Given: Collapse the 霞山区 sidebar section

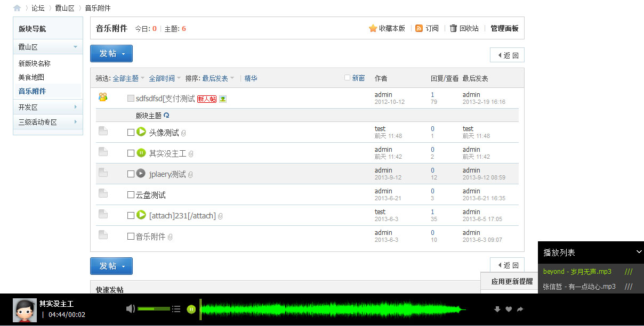Looking at the screenshot, I should click(76, 47).
